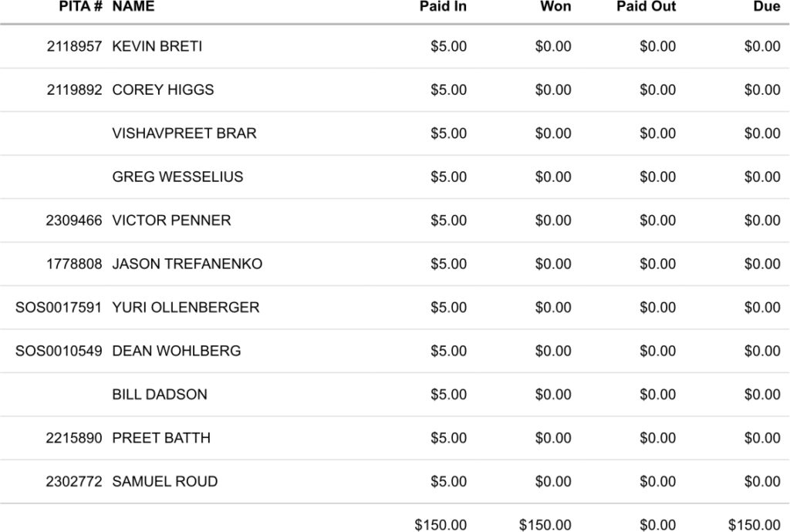
Task: Select the VISHAVPREET BRAR row name
Action: point(184,133)
